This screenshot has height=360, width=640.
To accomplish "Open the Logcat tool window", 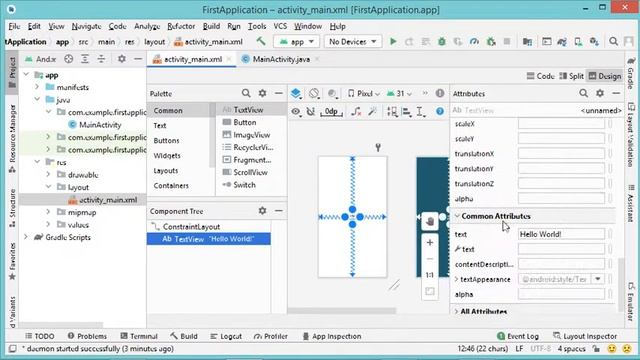I will click(226, 336).
